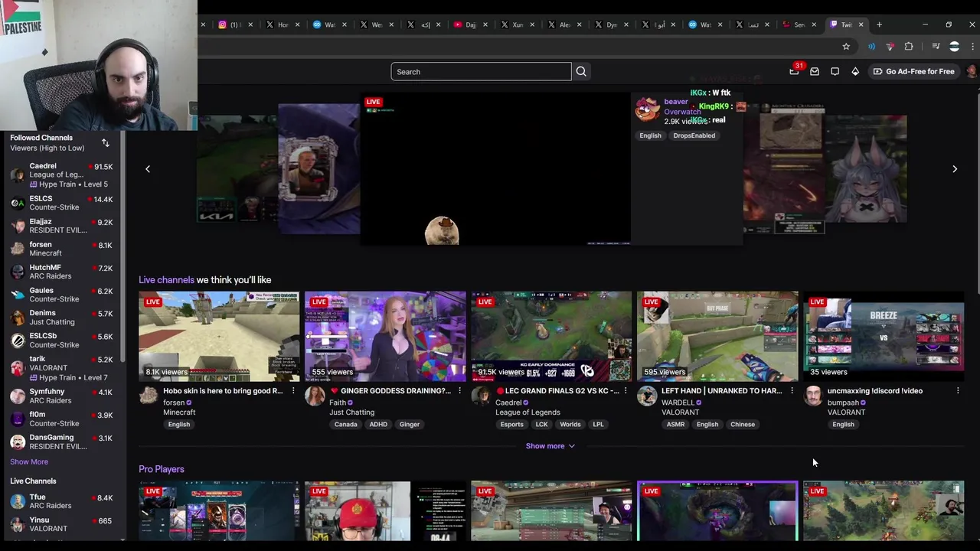980x551 pixels.
Task: Click Overwatch game link on featured stream
Action: (682, 112)
